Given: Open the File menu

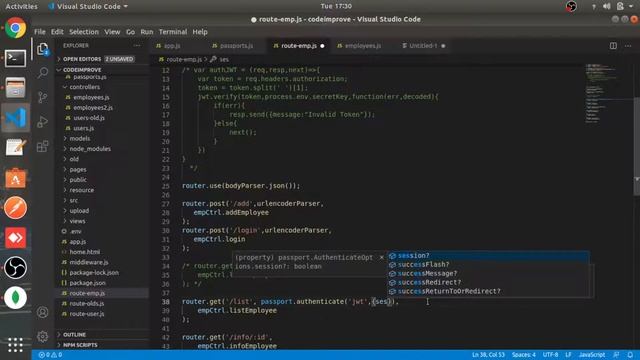Looking at the screenshot, I should (x=40, y=32).
